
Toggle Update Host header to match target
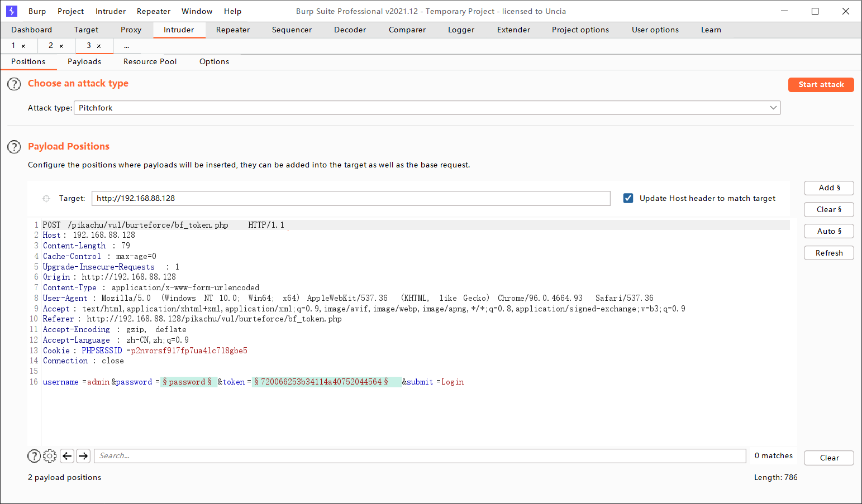[628, 198]
